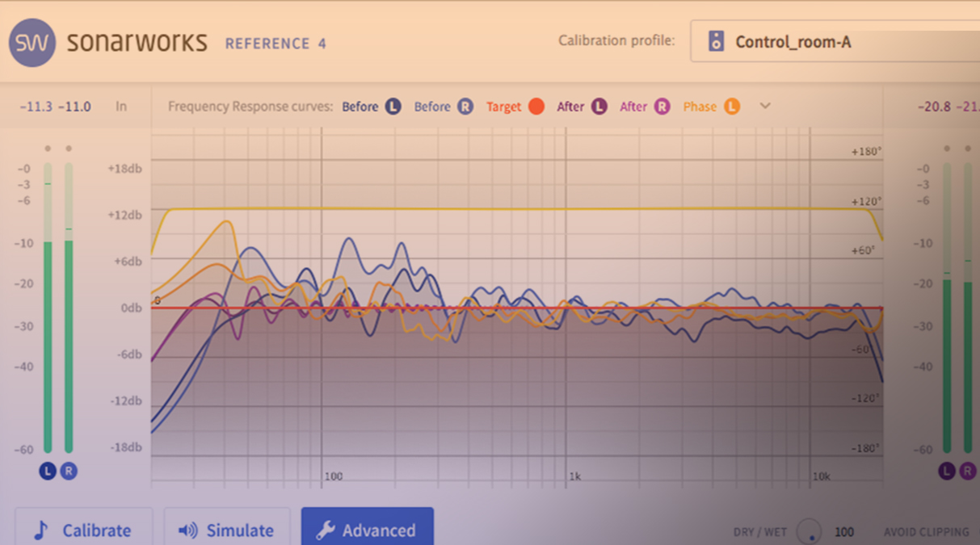This screenshot has width=980, height=545.
Task: Click the left meter L channel badge
Action: pos(48,469)
